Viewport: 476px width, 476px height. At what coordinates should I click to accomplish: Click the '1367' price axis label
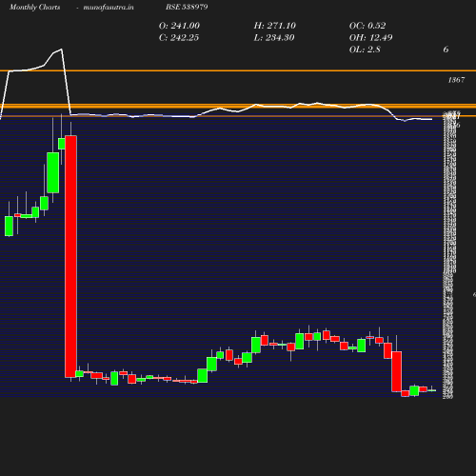456,80
